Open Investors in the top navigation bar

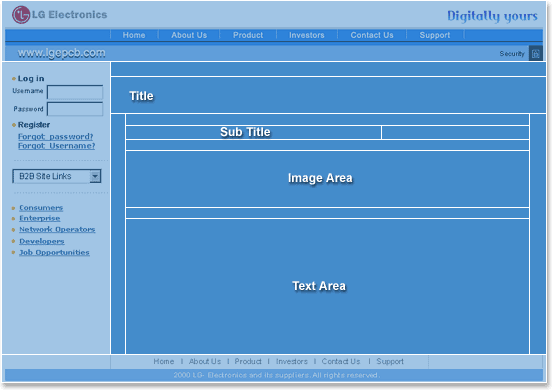tap(307, 35)
